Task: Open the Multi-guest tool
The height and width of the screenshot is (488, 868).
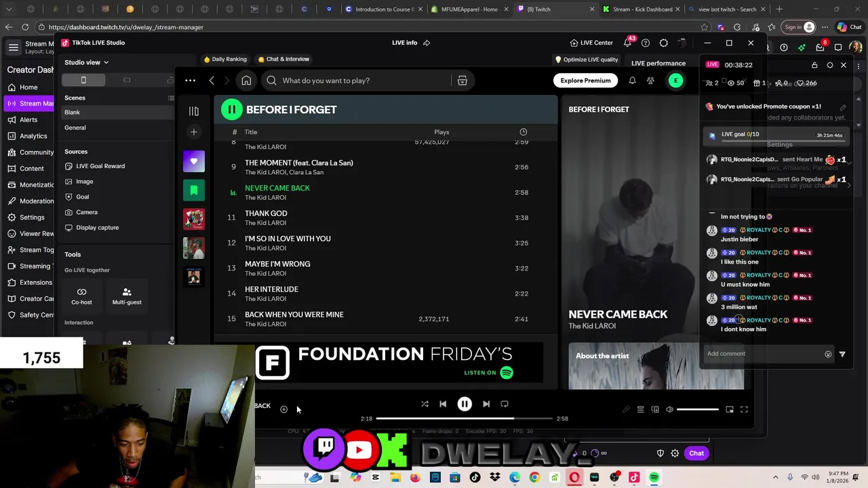Action: coord(127,296)
